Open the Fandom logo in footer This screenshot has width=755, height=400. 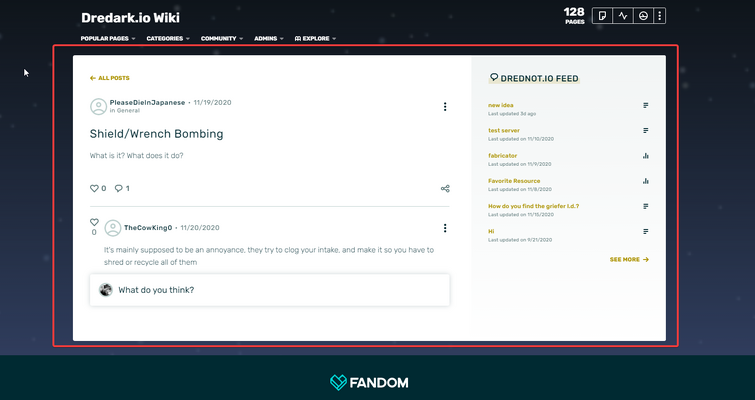tap(369, 383)
